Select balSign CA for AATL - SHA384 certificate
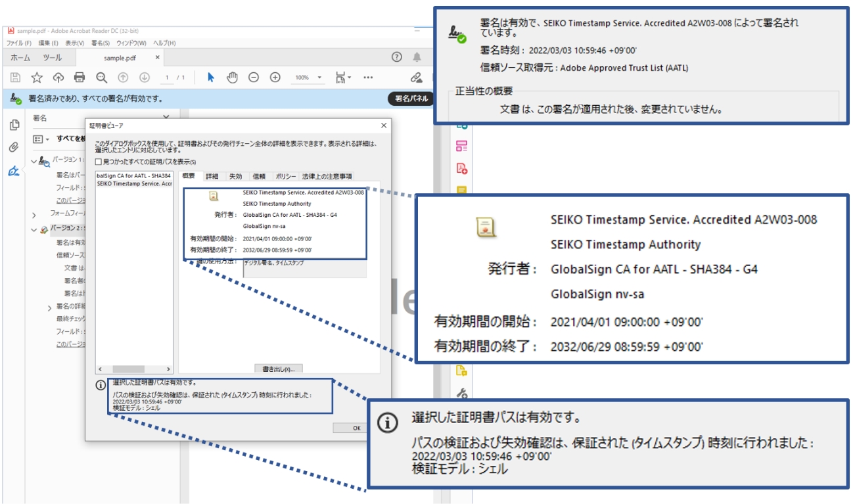 [x=134, y=176]
